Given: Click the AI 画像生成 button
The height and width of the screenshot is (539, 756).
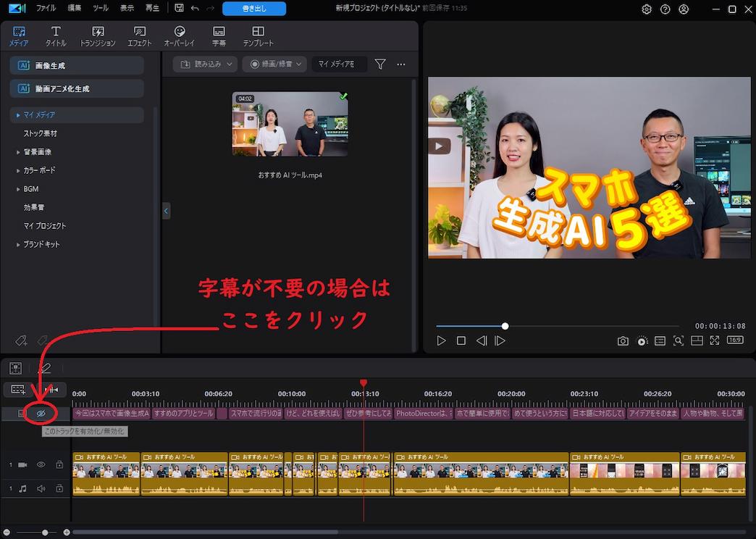Looking at the screenshot, I should tap(77, 66).
